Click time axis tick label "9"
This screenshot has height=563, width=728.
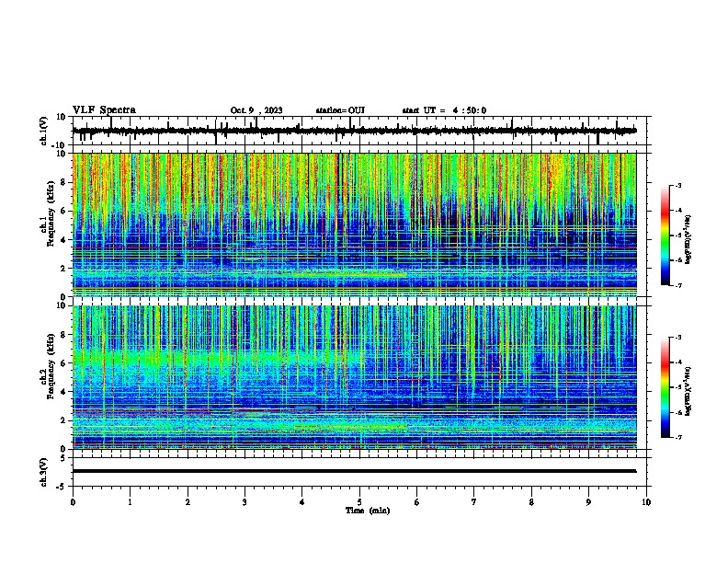click(588, 502)
